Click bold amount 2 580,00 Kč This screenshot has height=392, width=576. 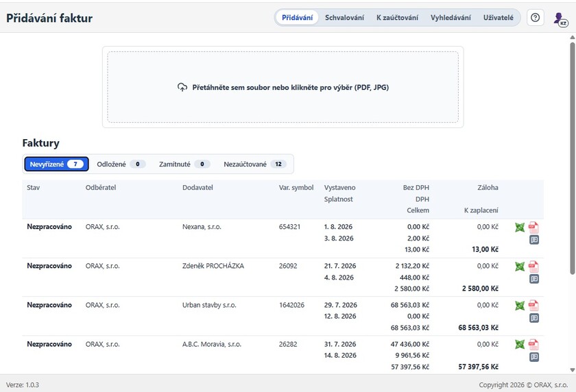coord(480,289)
